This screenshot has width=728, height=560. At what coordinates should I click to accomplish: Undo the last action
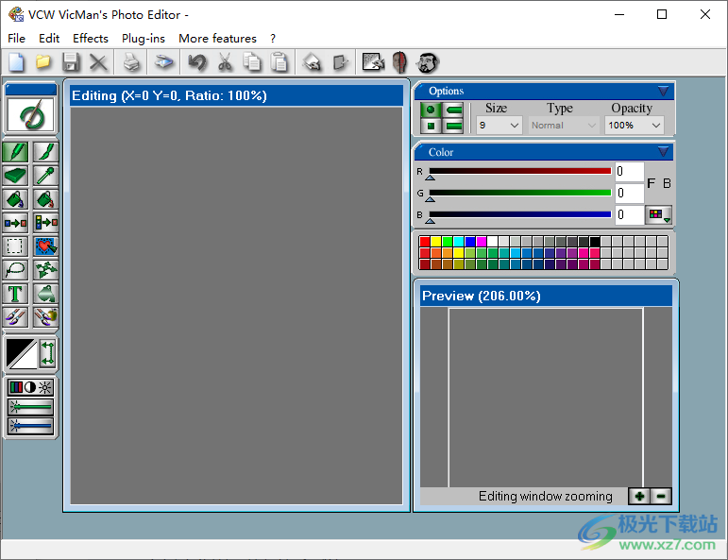point(197,62)
